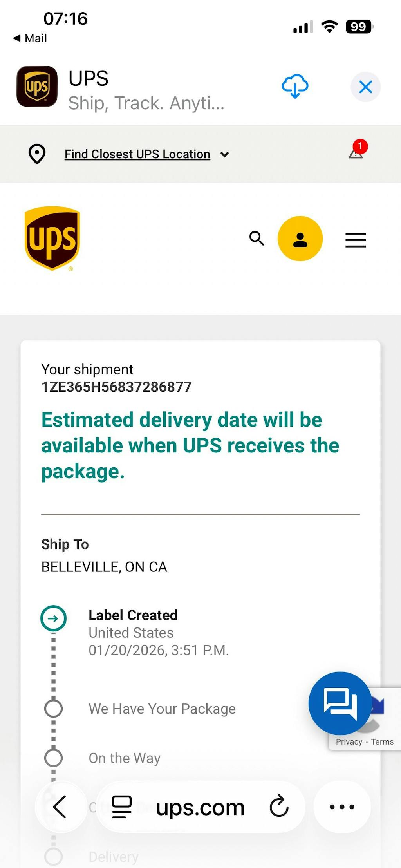Reload the ups.com page
Screen dimensions: 401x868
pos(279,807)
